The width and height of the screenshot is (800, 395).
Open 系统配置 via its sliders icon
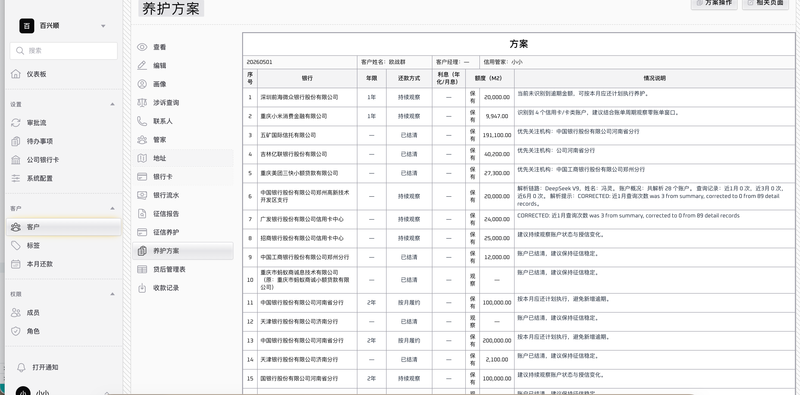(16, 178)
